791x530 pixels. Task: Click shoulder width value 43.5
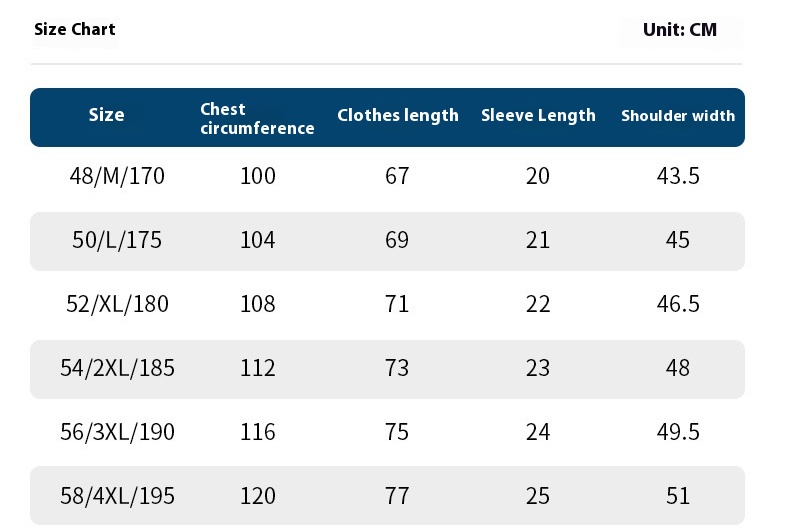pos(678,176)
